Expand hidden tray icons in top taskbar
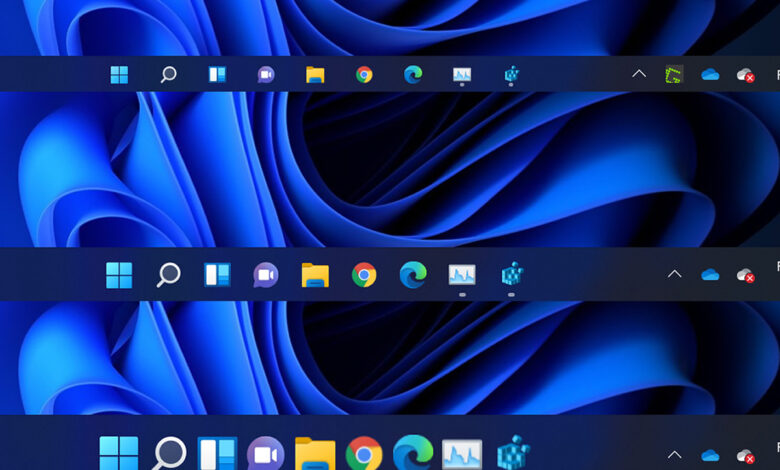The image size is (780, 470). click(x=639, y=74)
